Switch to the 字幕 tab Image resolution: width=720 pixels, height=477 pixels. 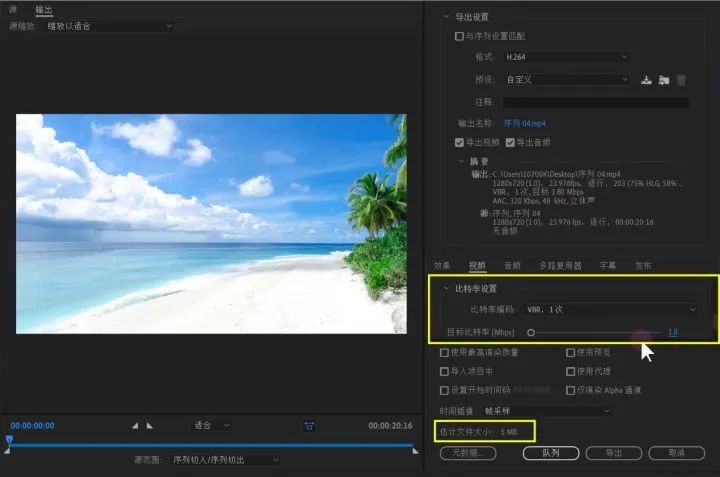608,265
